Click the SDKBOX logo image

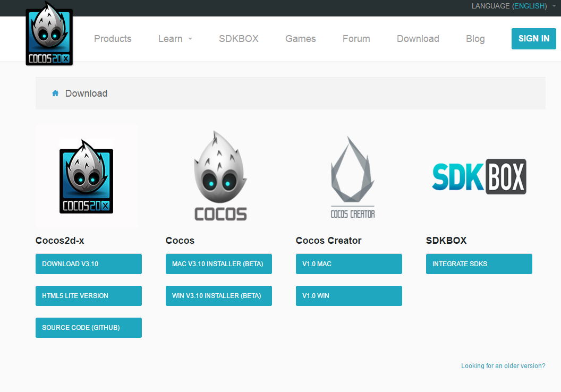point(479,176)
